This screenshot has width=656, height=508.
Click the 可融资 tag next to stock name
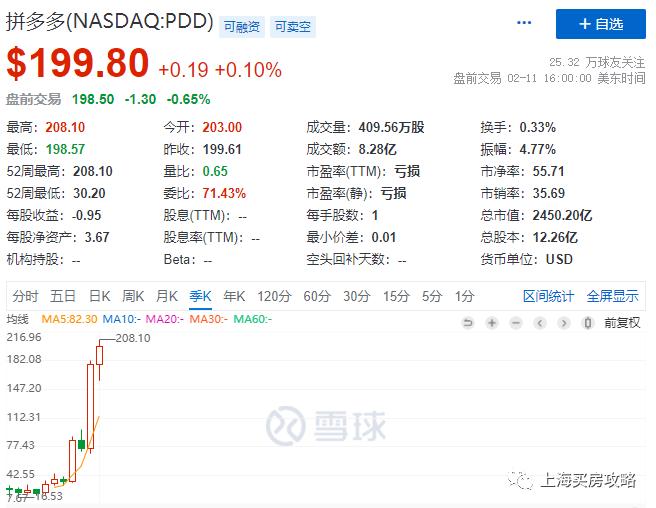click(241, 26)
